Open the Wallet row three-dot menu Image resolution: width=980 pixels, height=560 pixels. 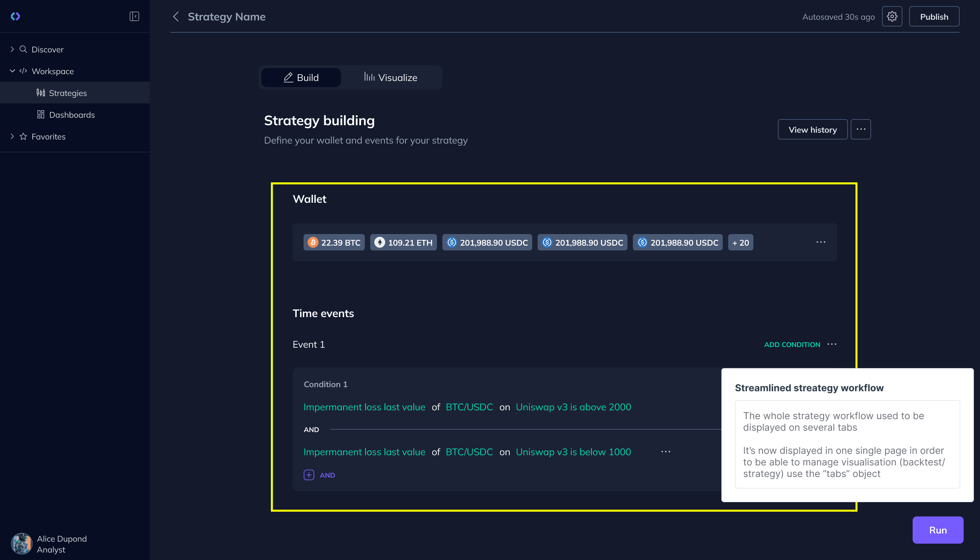click(x=821, y=242)
